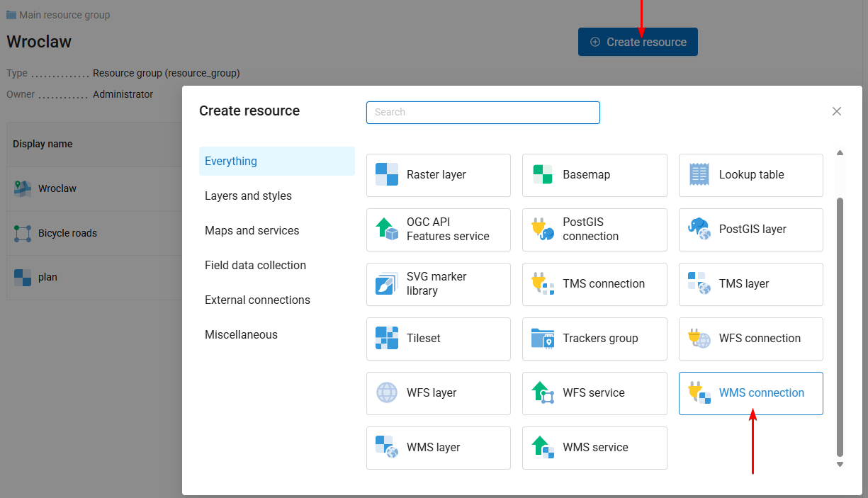Pick the Trackers group folder icon

pyautogui.click(x=543, y=339)
